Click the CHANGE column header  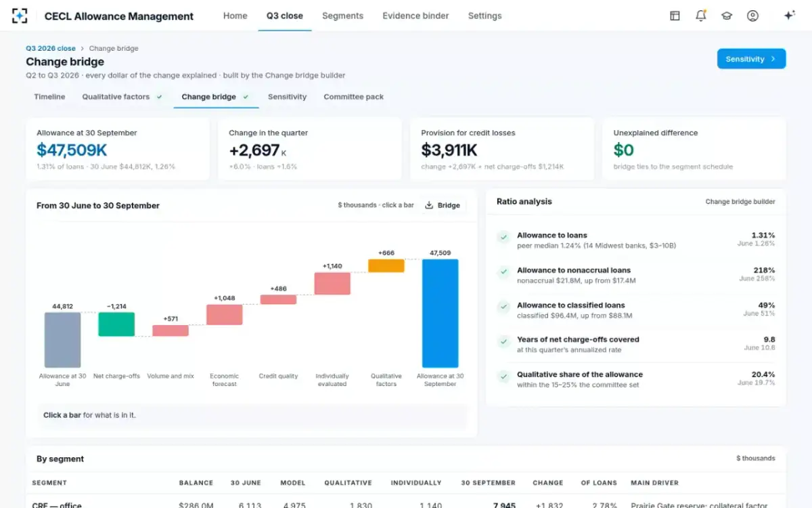pos(548,483)
